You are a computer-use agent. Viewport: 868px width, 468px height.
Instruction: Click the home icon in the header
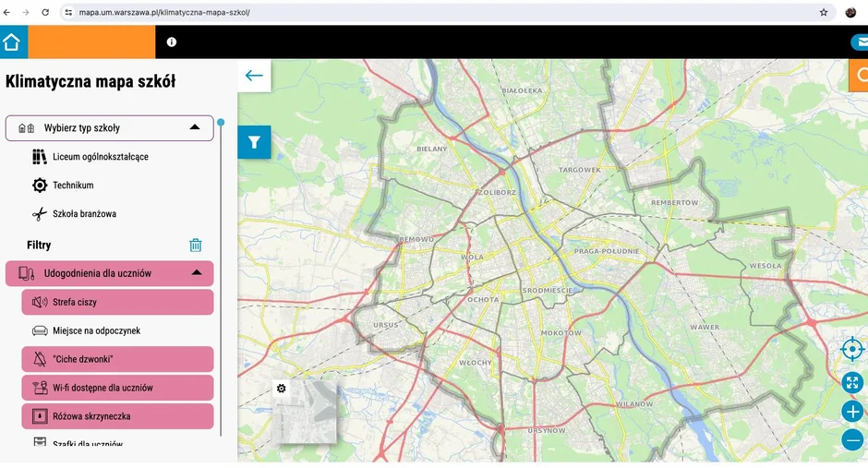tap(12, 42)
